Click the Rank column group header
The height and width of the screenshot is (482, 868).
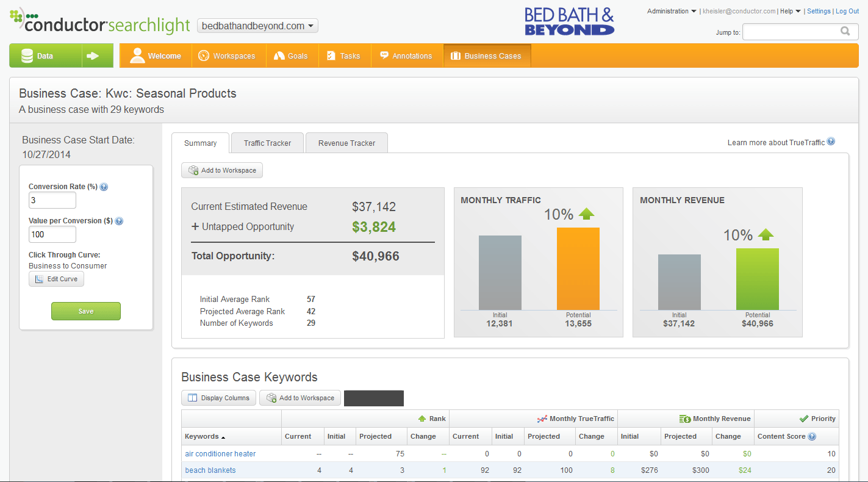[432, 419]
